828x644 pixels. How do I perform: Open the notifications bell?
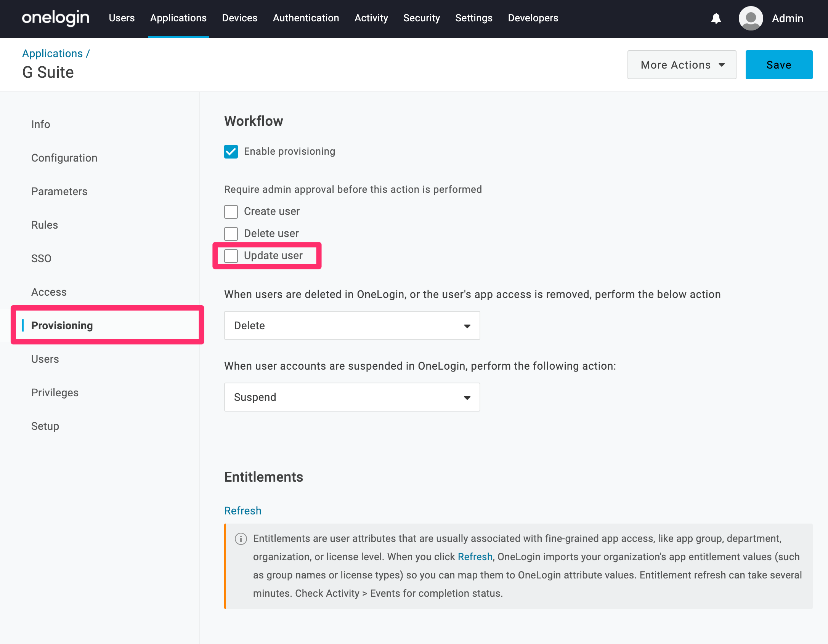click(716, 18)
